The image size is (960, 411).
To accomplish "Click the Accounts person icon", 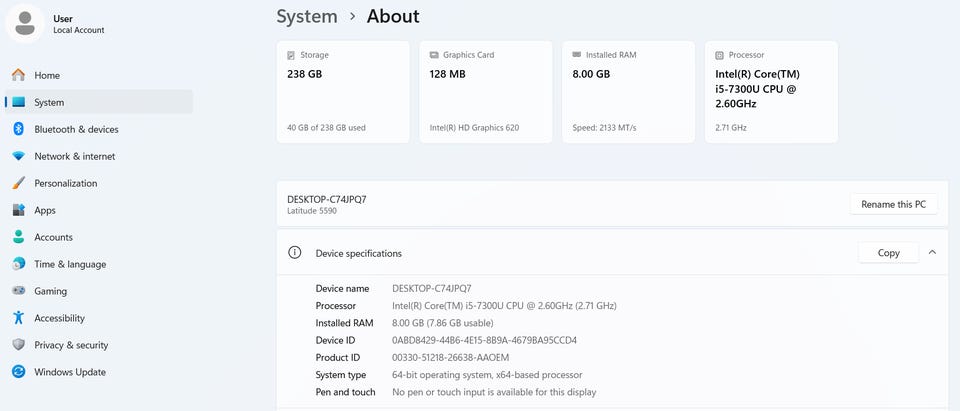I will (x=18, y=237).
